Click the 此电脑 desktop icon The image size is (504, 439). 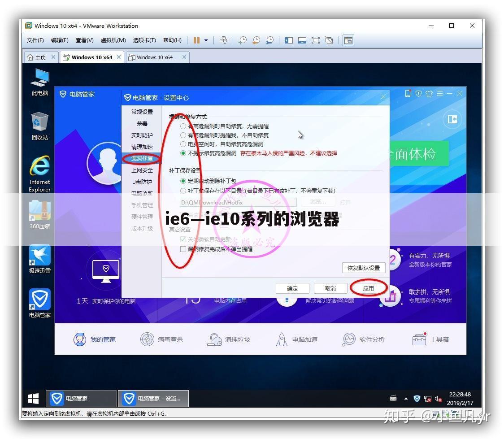tap(39, 82)
